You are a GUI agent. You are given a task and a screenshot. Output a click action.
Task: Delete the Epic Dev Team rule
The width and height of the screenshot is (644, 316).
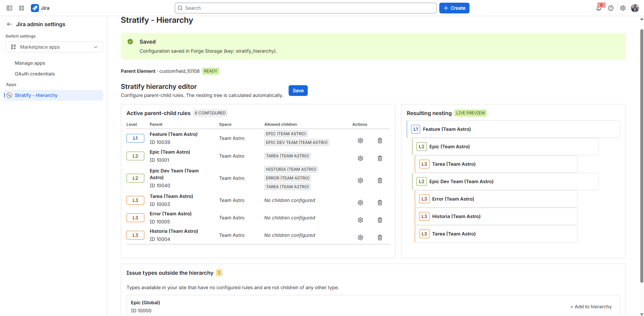380,180
